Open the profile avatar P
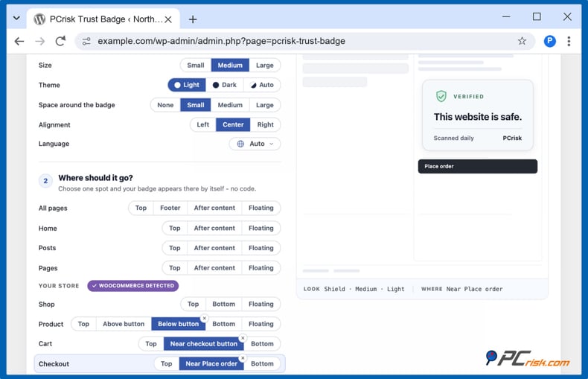Screen dimensions: 588x379 549,41
